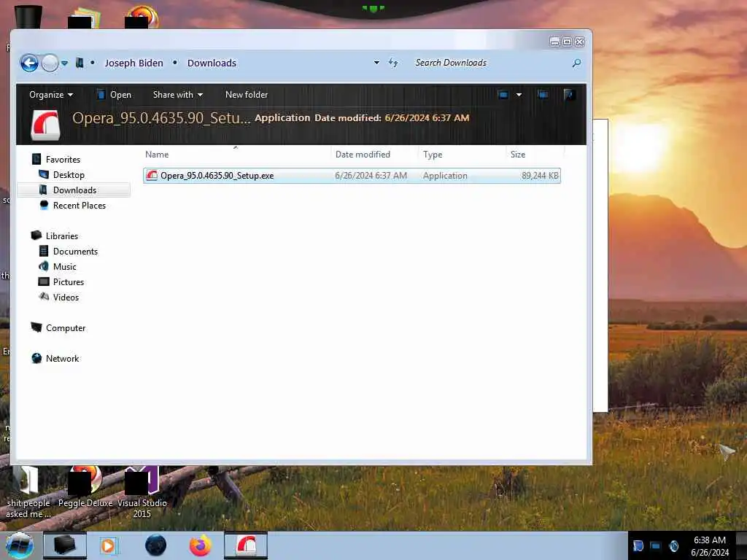Click the search magnifier icon
747x560 pixels.
(x=576, y=63)
